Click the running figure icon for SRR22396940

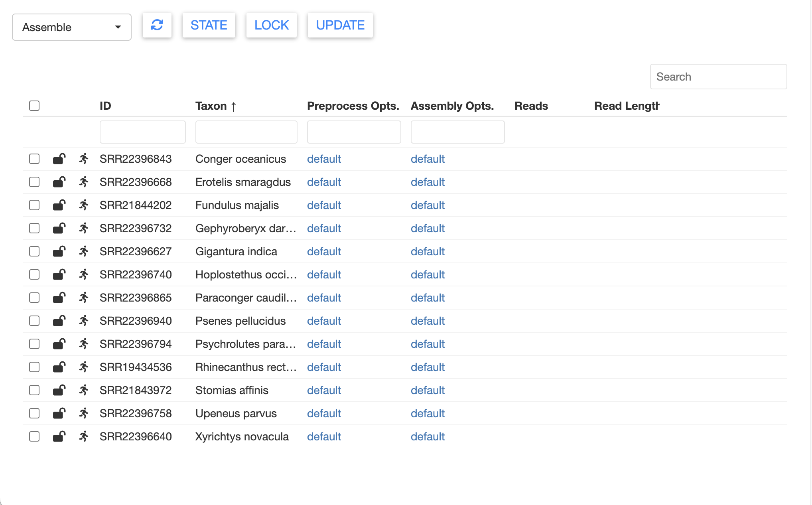(x=84, y=321)
